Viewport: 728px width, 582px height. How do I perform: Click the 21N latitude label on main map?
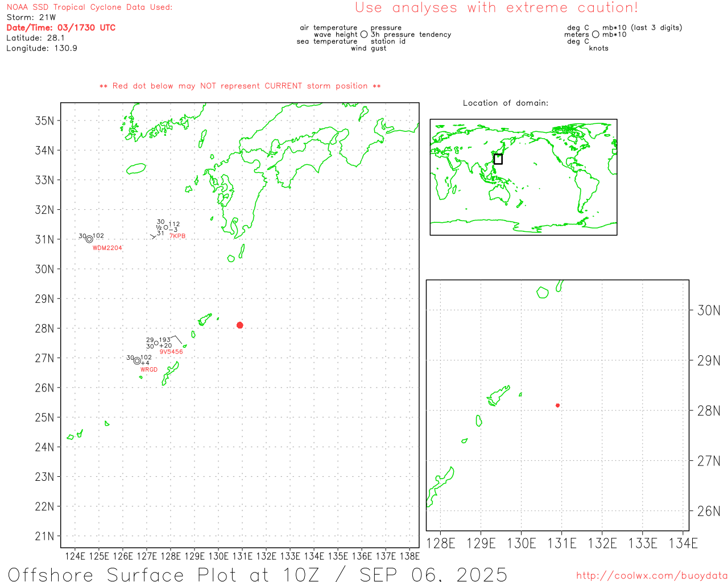click(x=44, y=536)
